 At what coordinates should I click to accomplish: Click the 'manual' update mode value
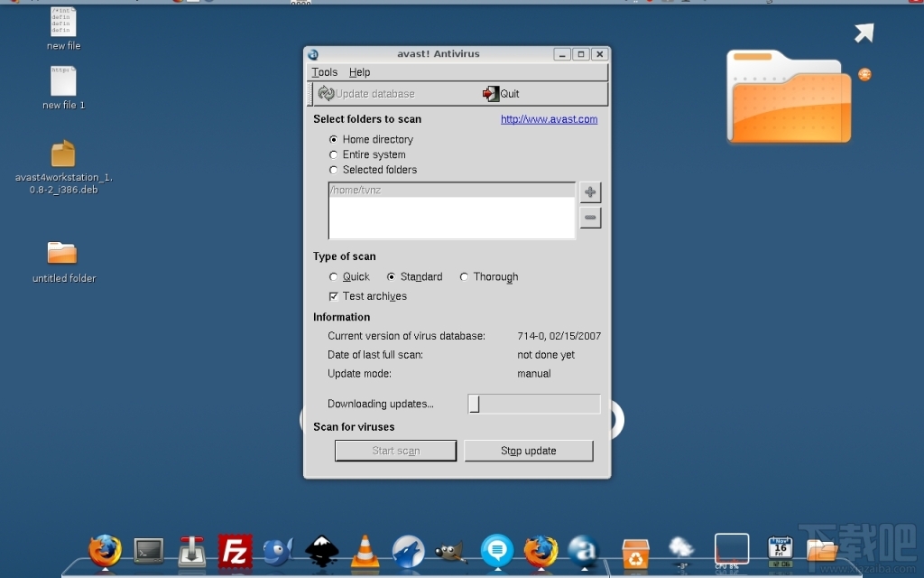coord(534,374)
